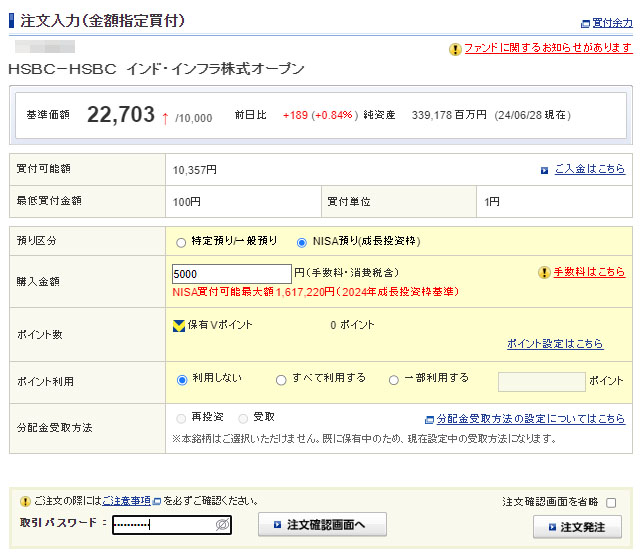Choose すべて利用する for point usage
Viewport: 643px width, 558px height.
pyautogui.click(x=282, y=380)
